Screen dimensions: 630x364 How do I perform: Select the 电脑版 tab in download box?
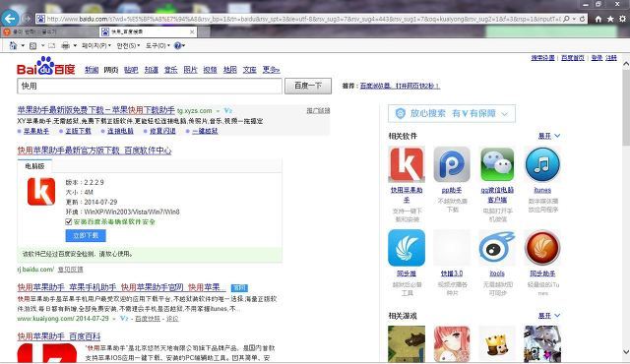point(35,166)
